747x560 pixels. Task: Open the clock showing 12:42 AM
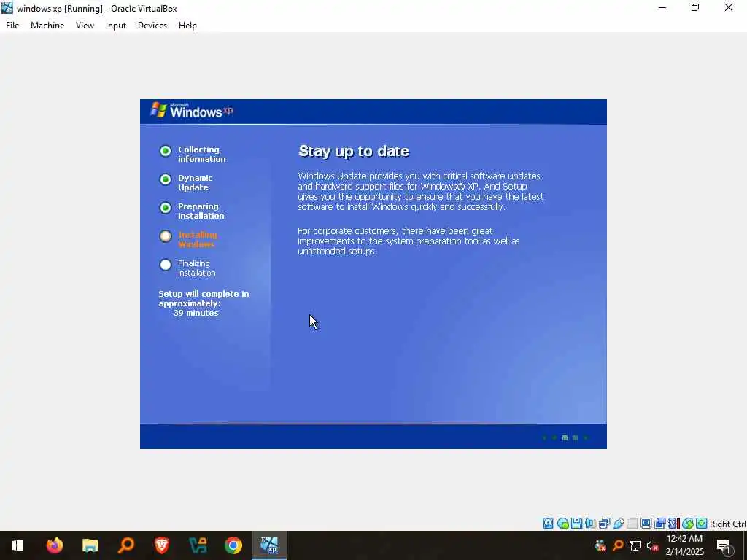point(684,545)
